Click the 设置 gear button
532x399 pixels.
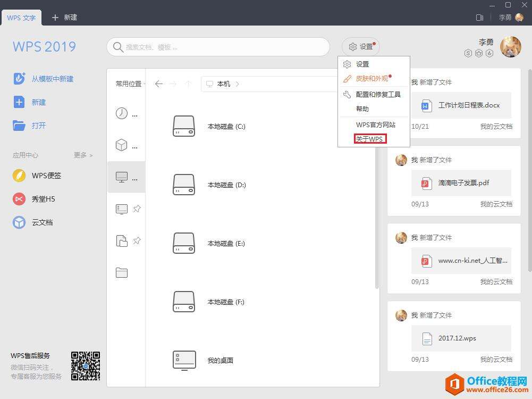click(361, 46)
